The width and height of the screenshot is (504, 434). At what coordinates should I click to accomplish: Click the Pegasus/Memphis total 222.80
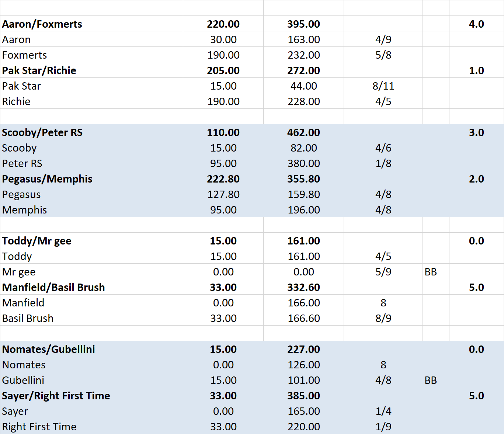click(x=223, y=179)
